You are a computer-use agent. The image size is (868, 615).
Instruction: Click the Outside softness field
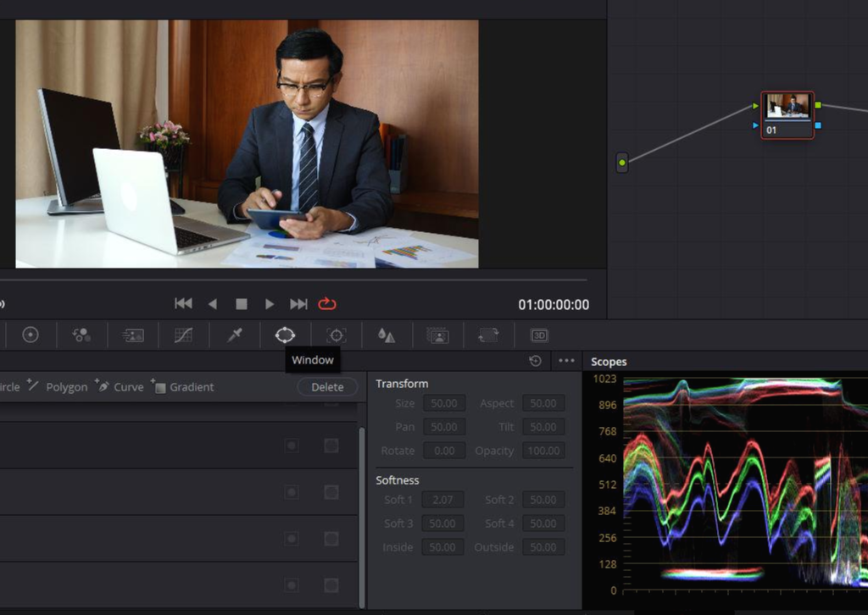pyautogui.click(x=543, y=547)
